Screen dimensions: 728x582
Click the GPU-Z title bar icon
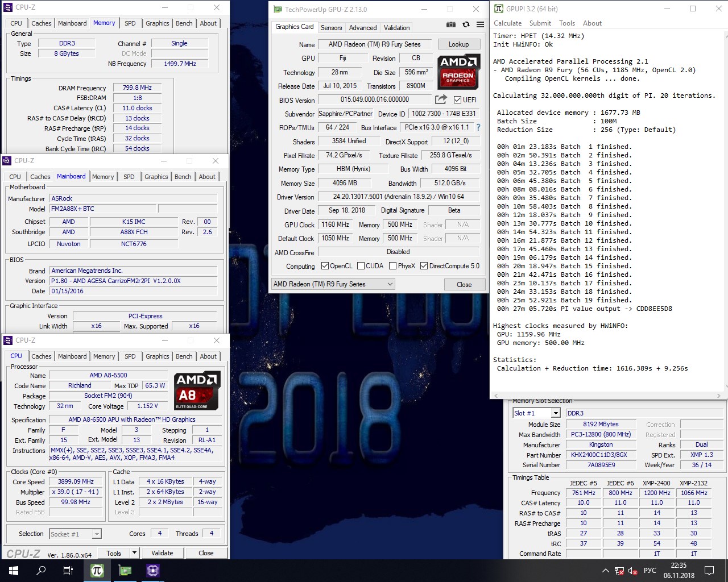point(277,10)
